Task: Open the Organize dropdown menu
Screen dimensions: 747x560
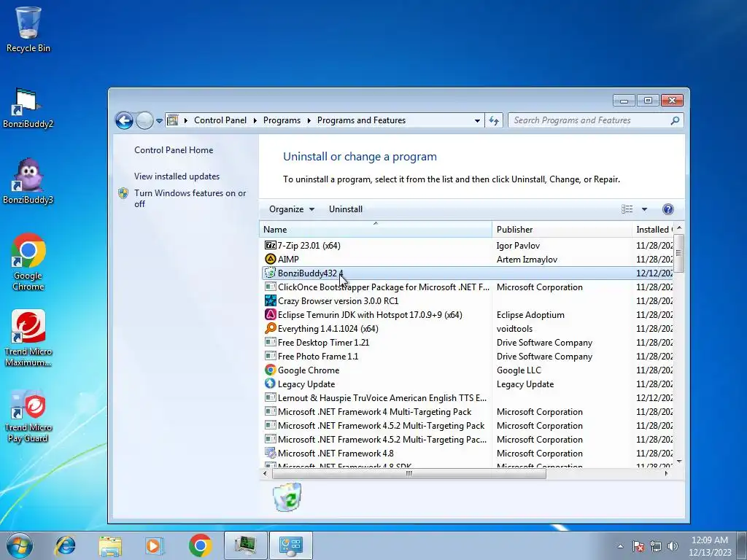Action: click(x=292, y=209)
